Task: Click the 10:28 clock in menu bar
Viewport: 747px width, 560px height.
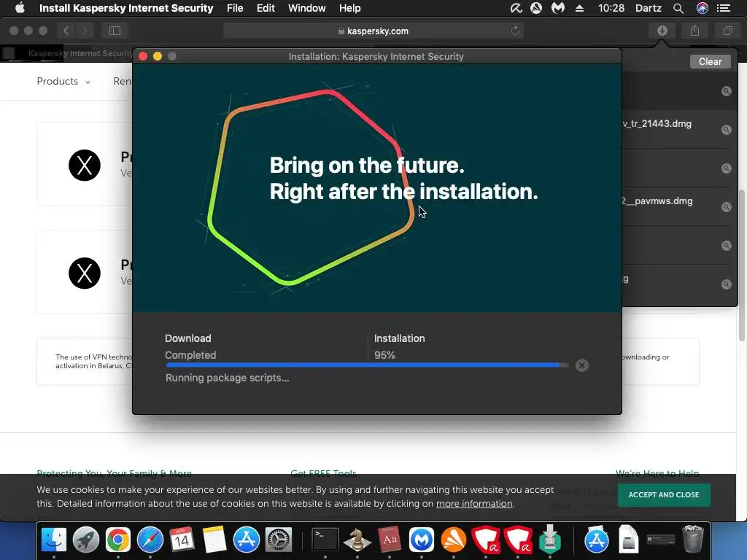Action: pyautogui.click(x=611, y=8)
